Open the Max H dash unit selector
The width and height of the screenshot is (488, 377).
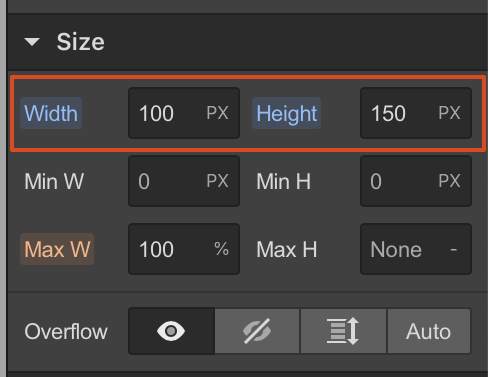pos(454,249)
